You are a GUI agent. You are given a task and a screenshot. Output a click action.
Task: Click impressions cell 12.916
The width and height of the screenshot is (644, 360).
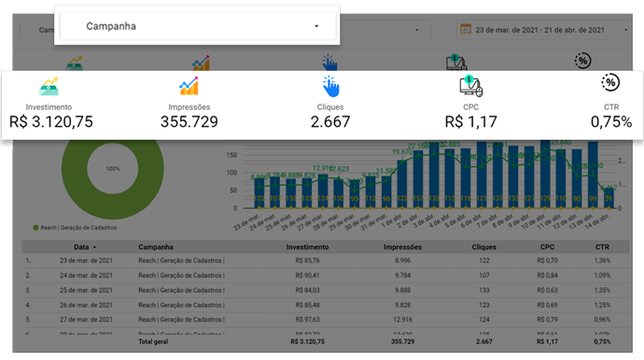(402, 320)
